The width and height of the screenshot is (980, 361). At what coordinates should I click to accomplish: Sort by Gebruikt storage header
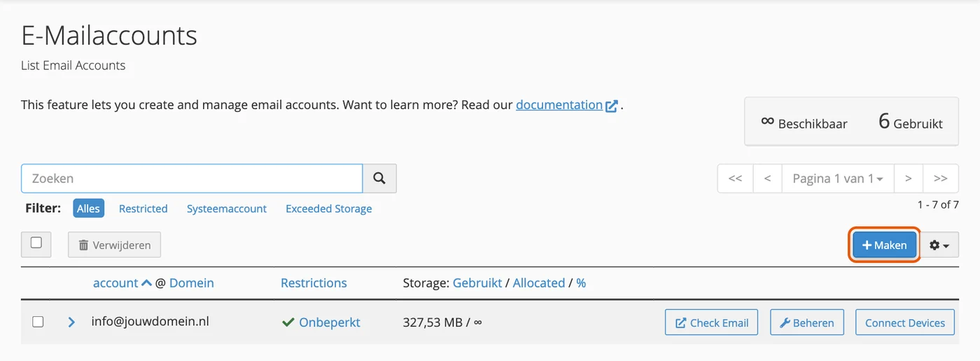(477, 283)
